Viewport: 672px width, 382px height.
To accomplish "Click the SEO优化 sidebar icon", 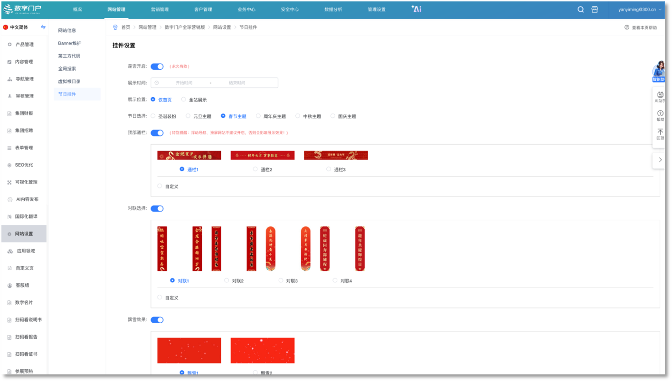I will pyautogui.click(x=9, y=165).
